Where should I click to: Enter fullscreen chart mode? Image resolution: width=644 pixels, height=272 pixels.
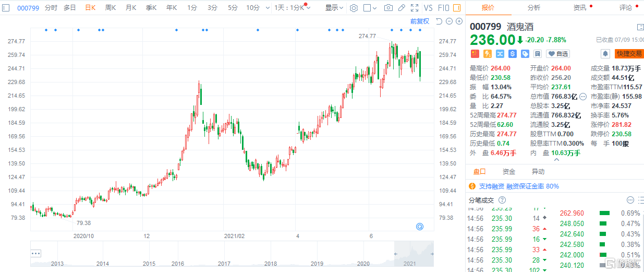point(414,8)
